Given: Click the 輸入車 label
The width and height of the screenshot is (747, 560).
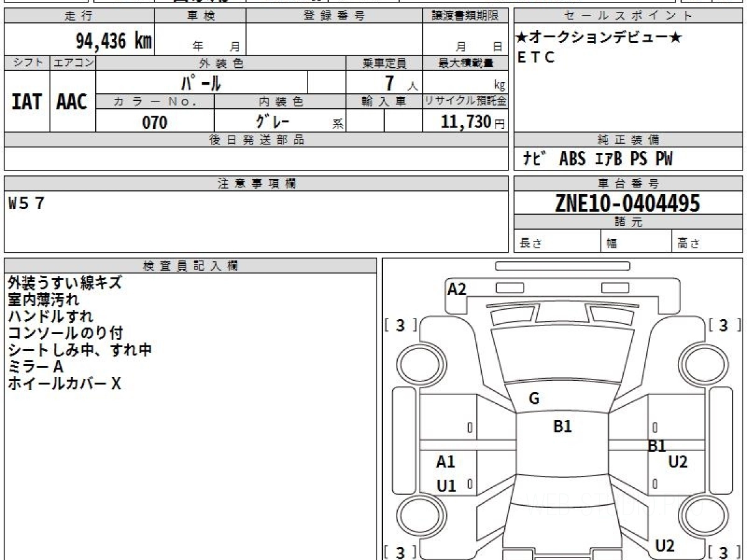Looking at the screenshot, I should (384, 101).
